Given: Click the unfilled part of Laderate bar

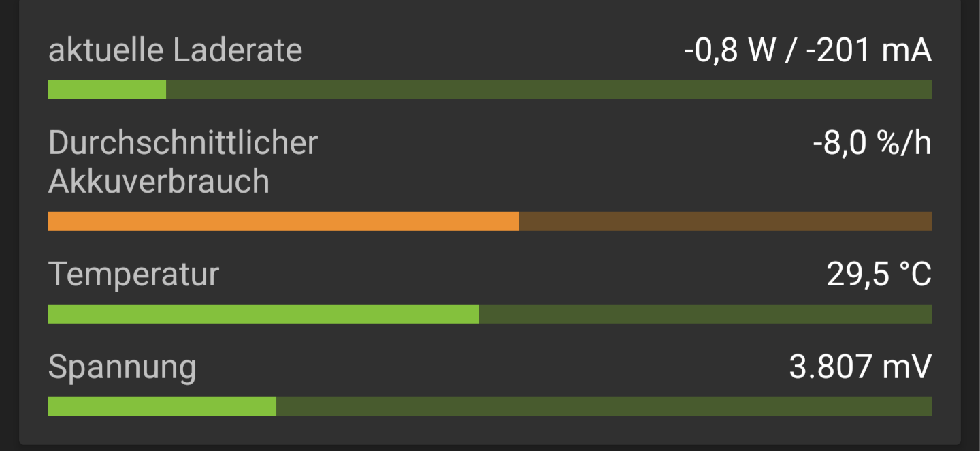Looking at the screenshot, I should coord(549,90).
